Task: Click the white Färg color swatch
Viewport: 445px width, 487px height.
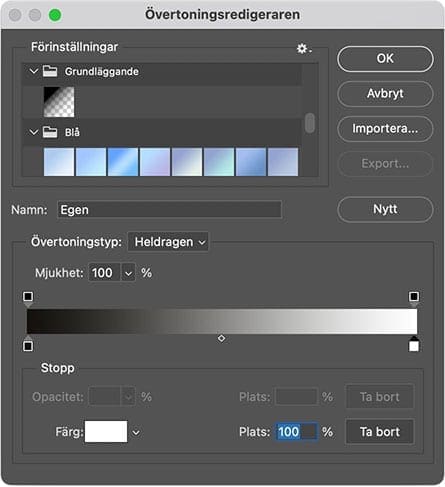Action: [106, 432]
